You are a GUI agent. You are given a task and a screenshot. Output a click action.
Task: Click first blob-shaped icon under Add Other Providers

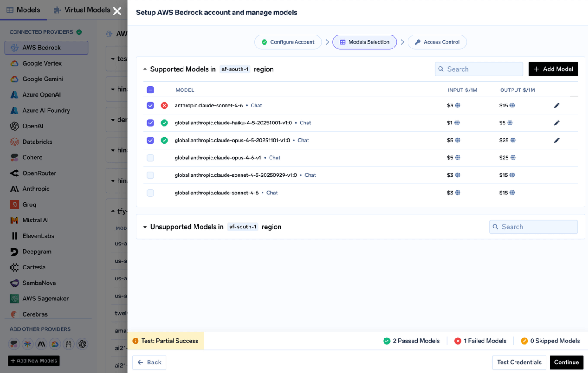click(x=14, y=344)
